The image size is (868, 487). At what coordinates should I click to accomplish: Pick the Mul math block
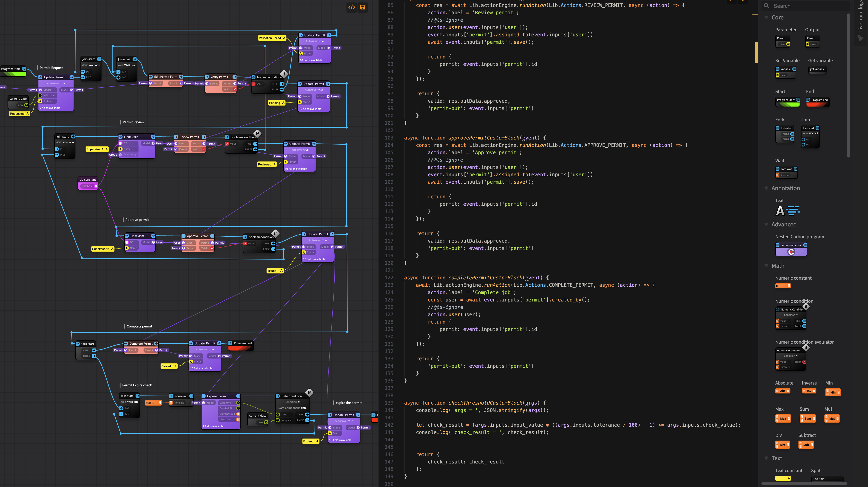(x=832, y=419)
